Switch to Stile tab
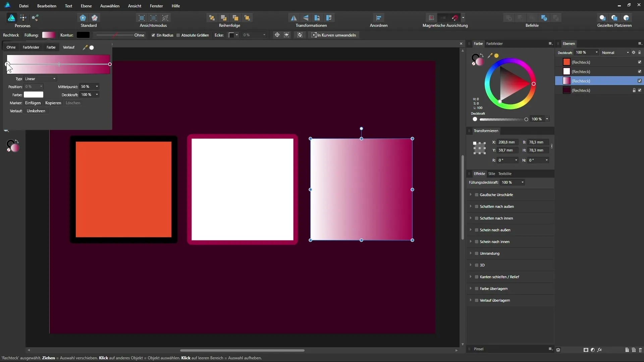Image resolution: width=644 pixels, height=362 pixels. click(491, 174)
